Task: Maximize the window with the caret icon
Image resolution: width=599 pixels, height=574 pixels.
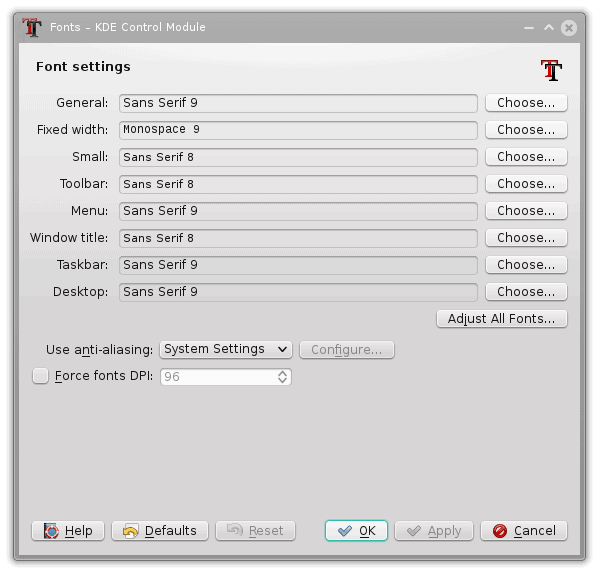Action: (x=549, y=27)
